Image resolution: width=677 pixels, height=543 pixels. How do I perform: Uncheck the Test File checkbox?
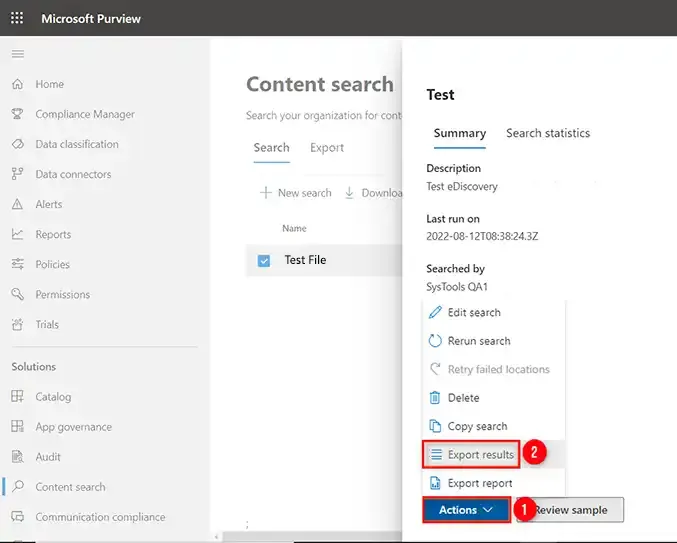264,260
